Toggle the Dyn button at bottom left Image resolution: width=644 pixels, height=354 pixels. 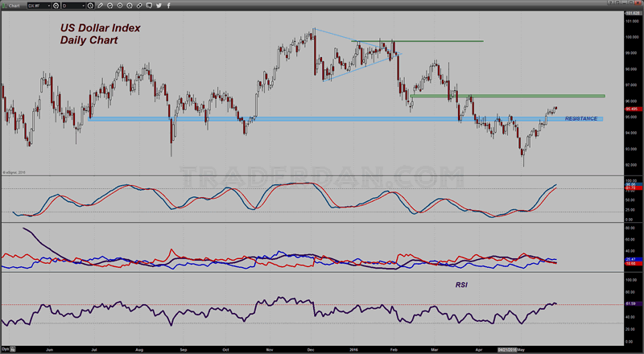pos(5,350)
